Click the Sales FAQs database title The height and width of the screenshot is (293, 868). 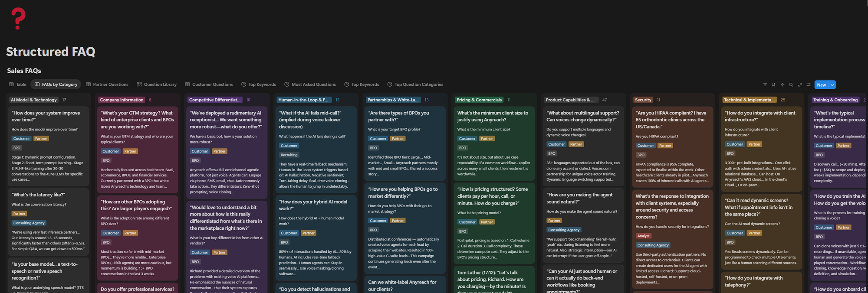[x=24, y=71]
